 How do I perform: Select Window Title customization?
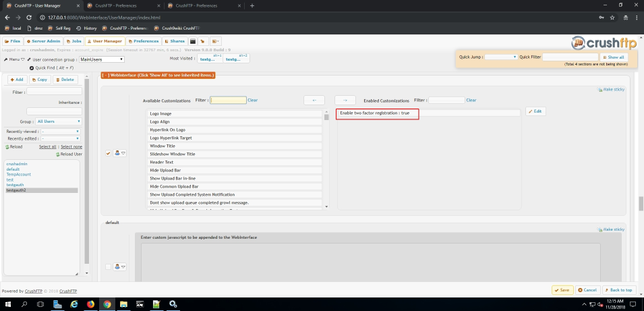[x=235, y=146]
